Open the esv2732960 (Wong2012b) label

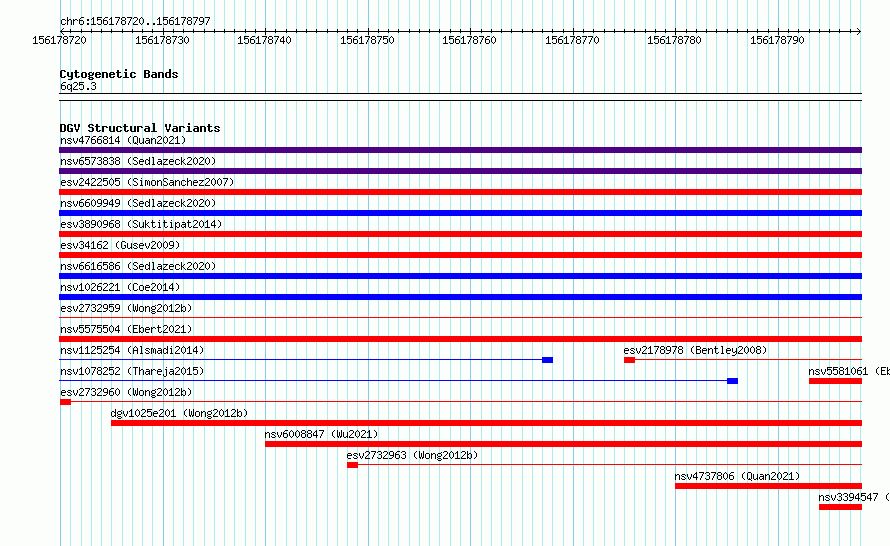(x=126, y=392)
